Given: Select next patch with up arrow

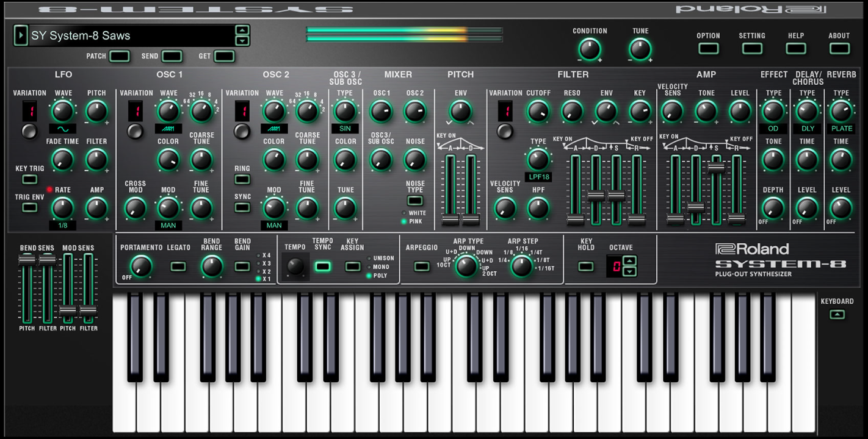Looking at the screenshot, I should [242, 30].
